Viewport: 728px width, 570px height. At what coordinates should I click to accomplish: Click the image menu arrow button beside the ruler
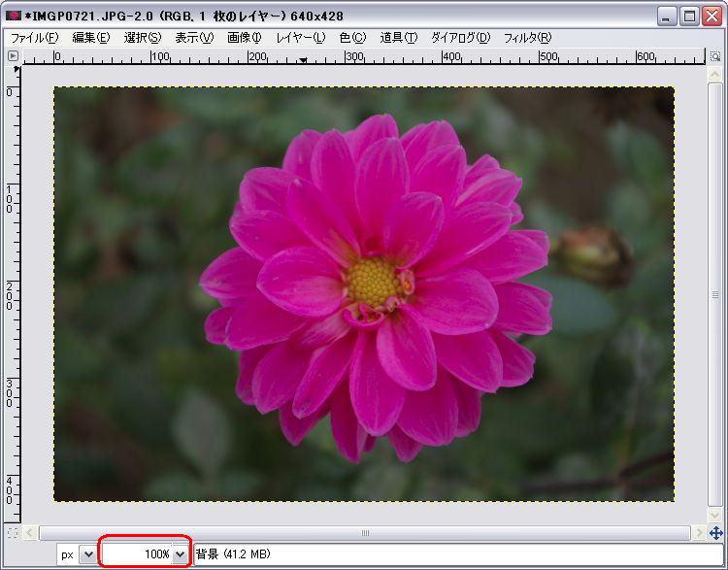coord(13,56)
